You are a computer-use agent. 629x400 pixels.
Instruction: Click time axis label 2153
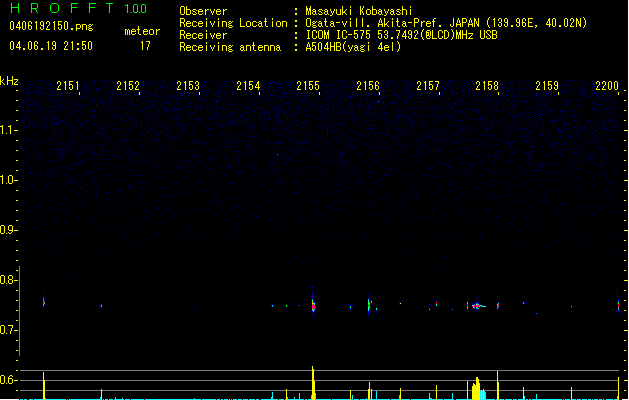(188, 86)
